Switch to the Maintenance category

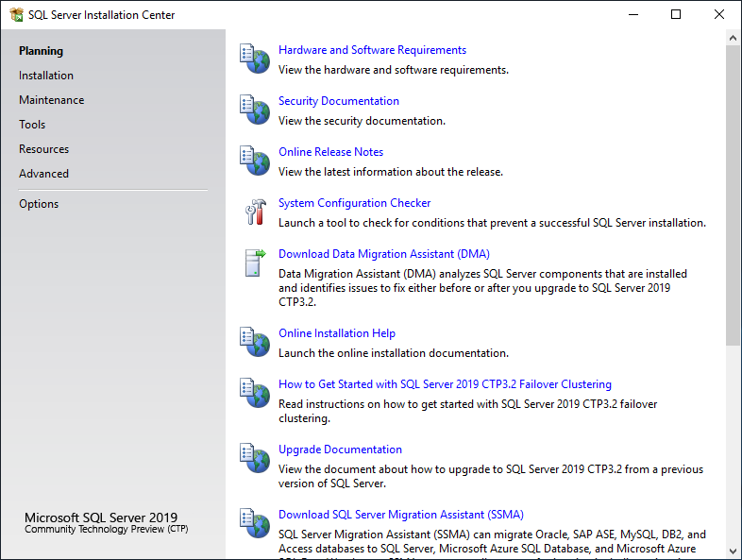tap(52, 100)
